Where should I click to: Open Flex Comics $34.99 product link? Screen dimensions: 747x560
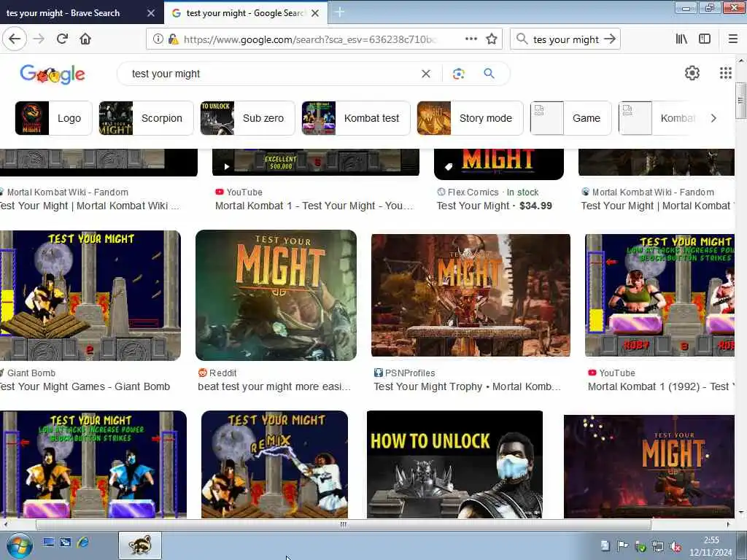[495, 206]
